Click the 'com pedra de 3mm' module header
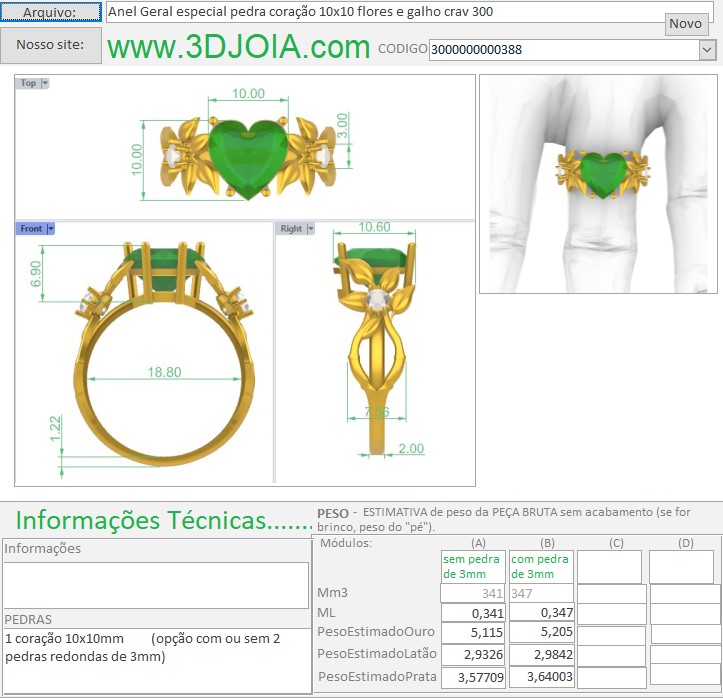Image resolution: width=723 pixels, height=698 pixels. click(x=541, y=567)
